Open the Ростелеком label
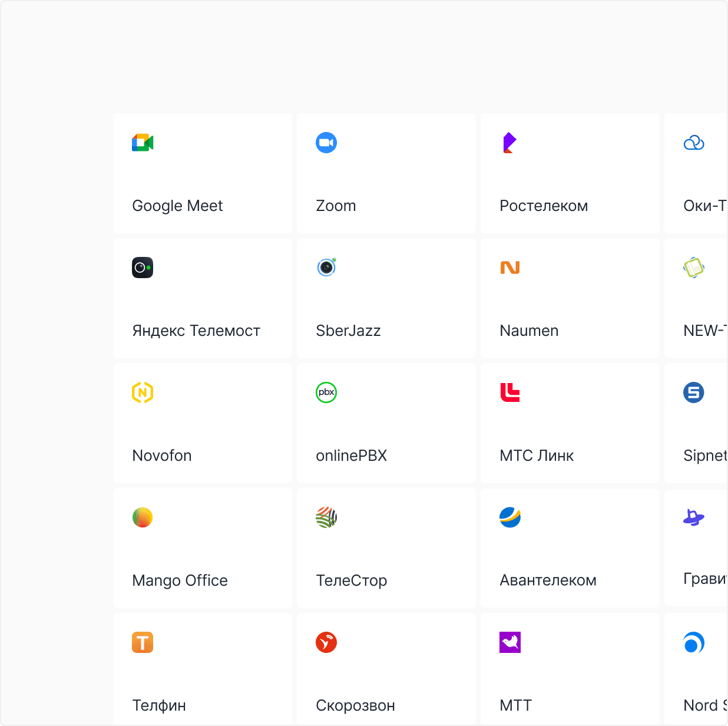Viewport: 728px width, 726px height. pyautogui.click(x=544, y=206)
